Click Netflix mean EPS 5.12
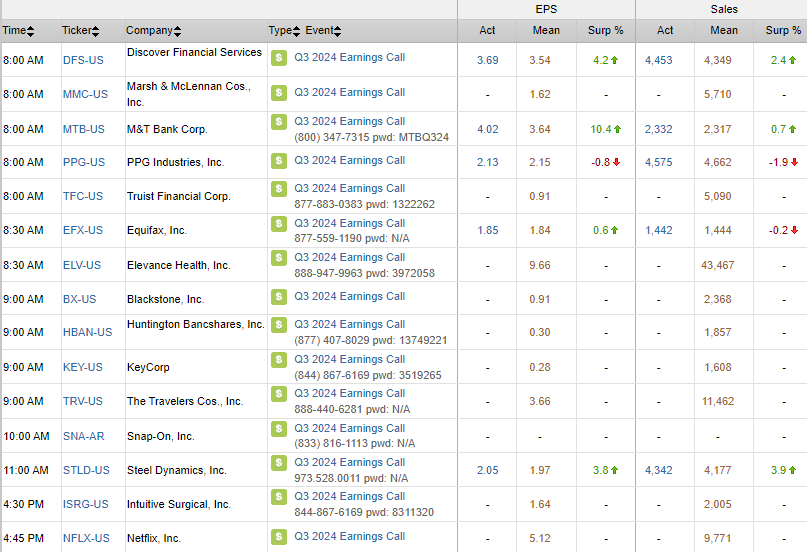807x552 pixels. (x=540, y=538)
